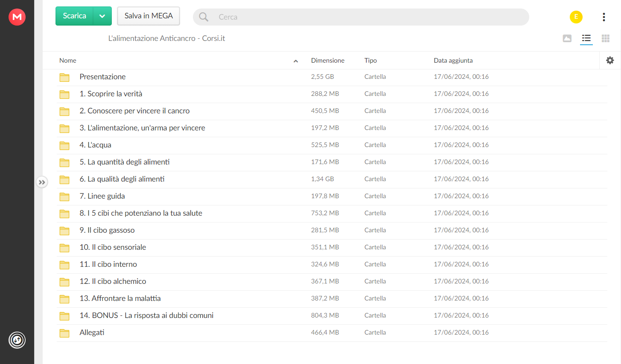The image size is (621, 364).
Task: Toggle sort order on Nome column
Action: 295,61
